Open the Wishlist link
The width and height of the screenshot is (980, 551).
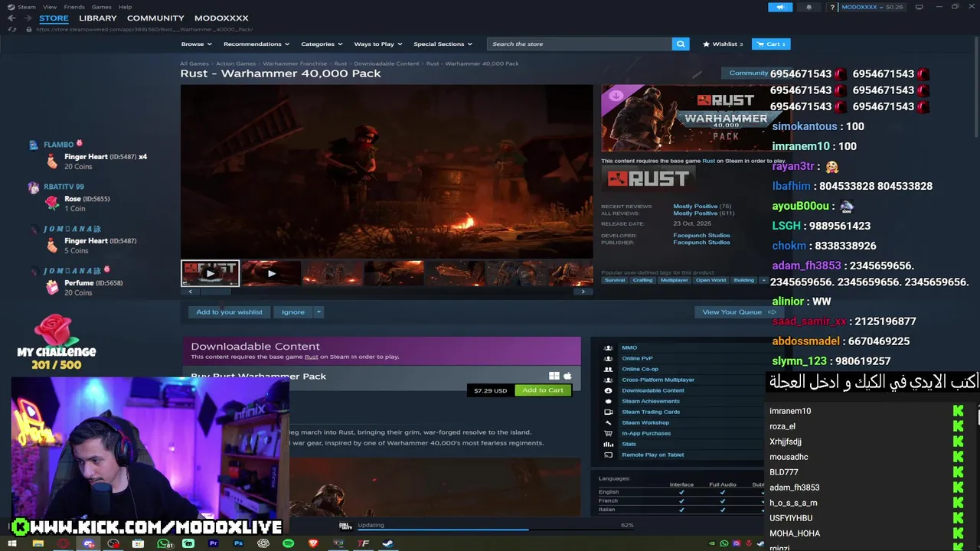click(x=723, y=44)
